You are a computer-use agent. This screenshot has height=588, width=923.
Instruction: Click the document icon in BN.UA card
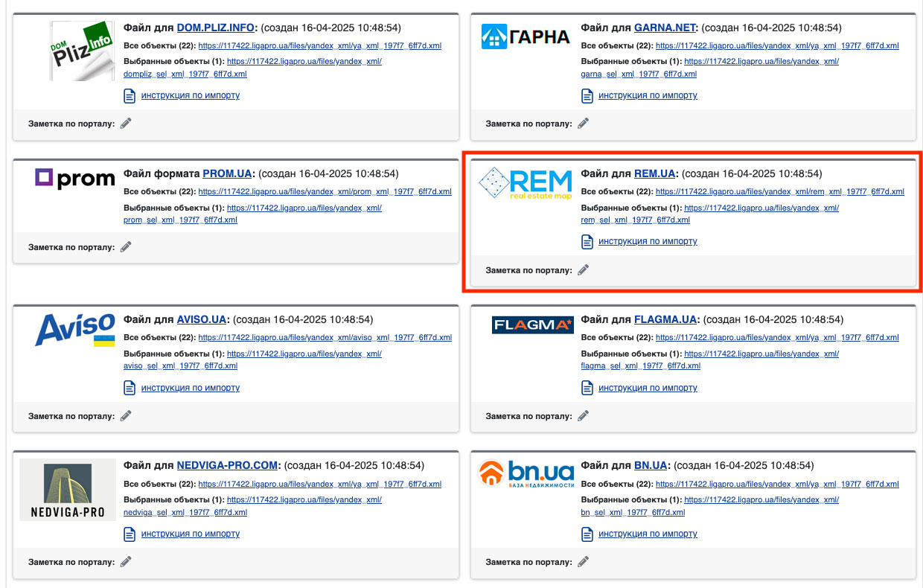pos(587,534)
